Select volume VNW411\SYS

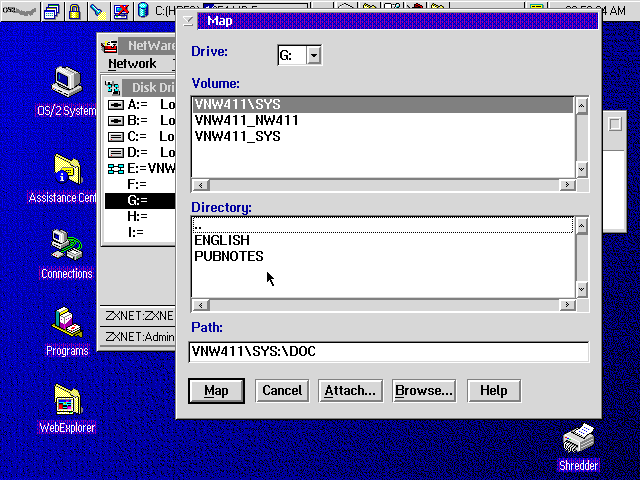click(383, 104)
